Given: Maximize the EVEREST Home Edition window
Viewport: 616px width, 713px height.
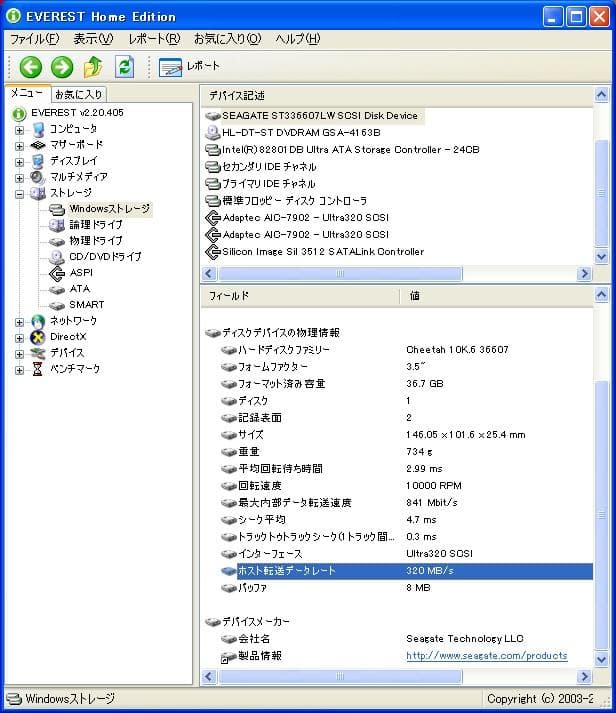Looking at the screenshot, I should (576, 17).
